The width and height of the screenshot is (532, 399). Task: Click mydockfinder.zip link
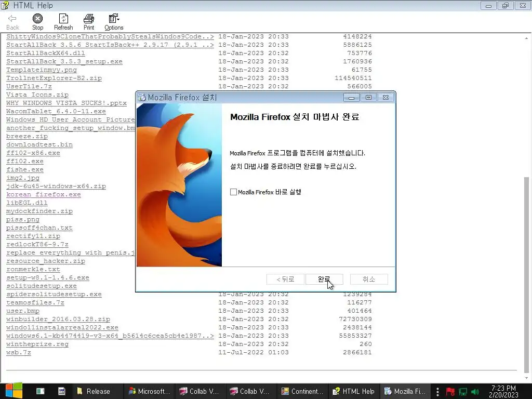coord(39,211)
